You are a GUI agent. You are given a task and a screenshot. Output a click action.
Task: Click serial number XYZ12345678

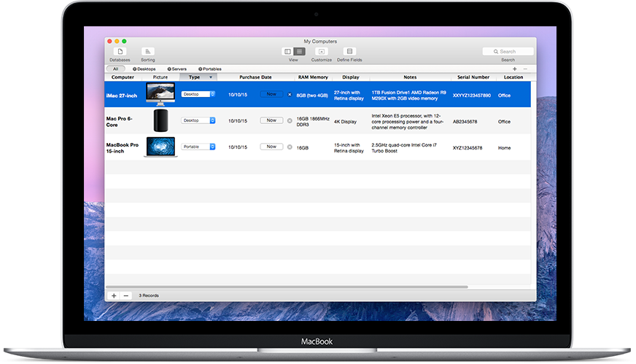coord(468,148)
